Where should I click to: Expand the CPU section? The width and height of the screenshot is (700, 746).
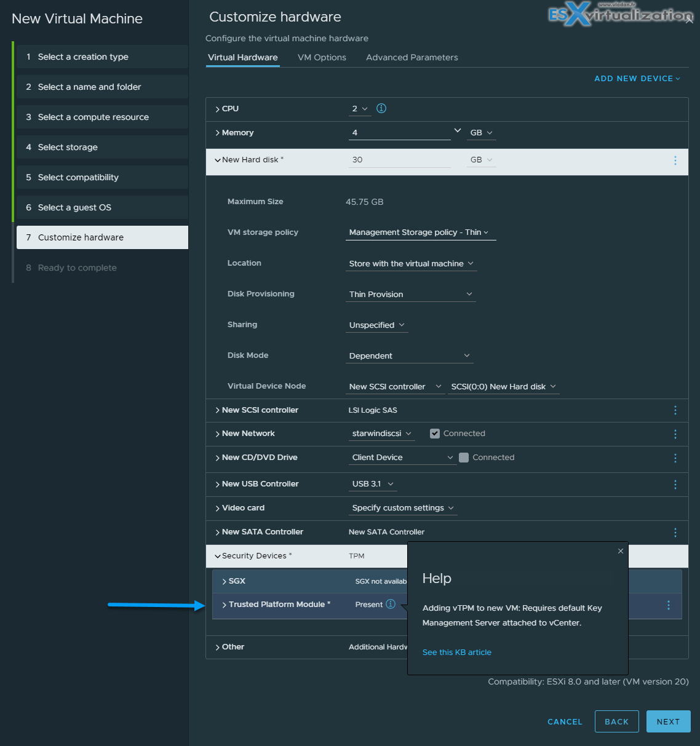tap(218, 109)
